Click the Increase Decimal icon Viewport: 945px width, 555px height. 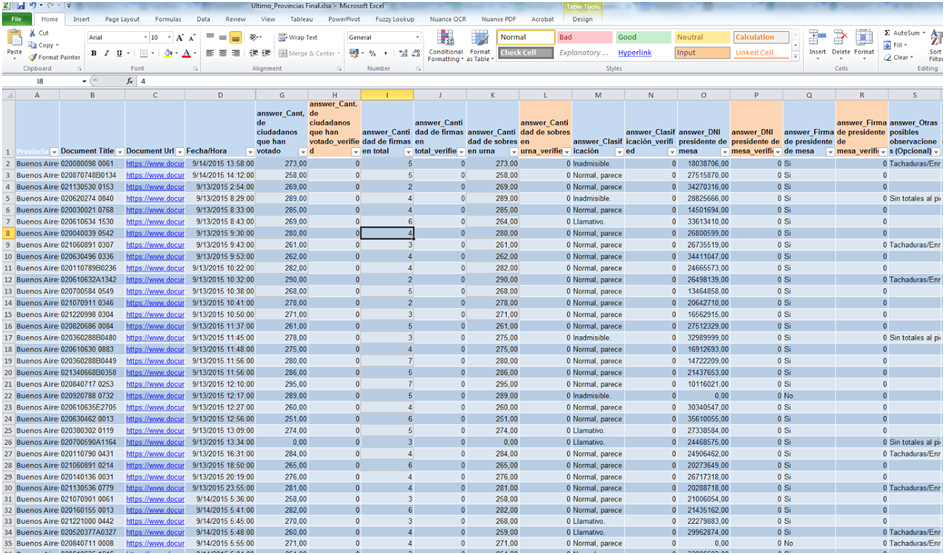coord(403,53)
